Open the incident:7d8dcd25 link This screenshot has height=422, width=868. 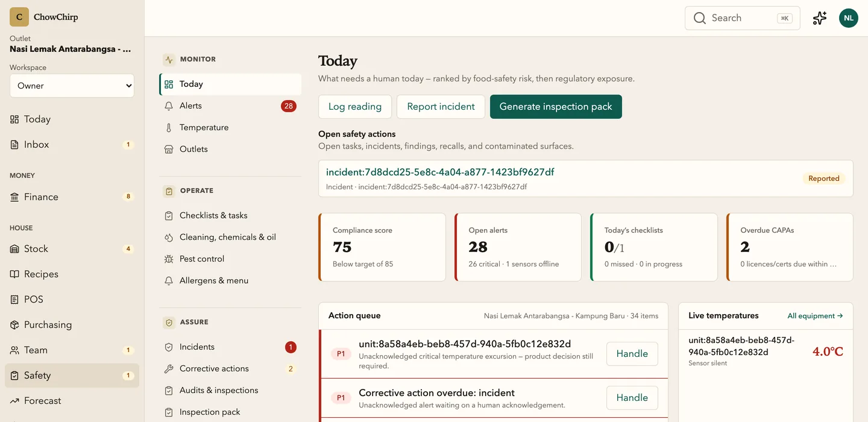pyautogui.click(x=440, y=172)
